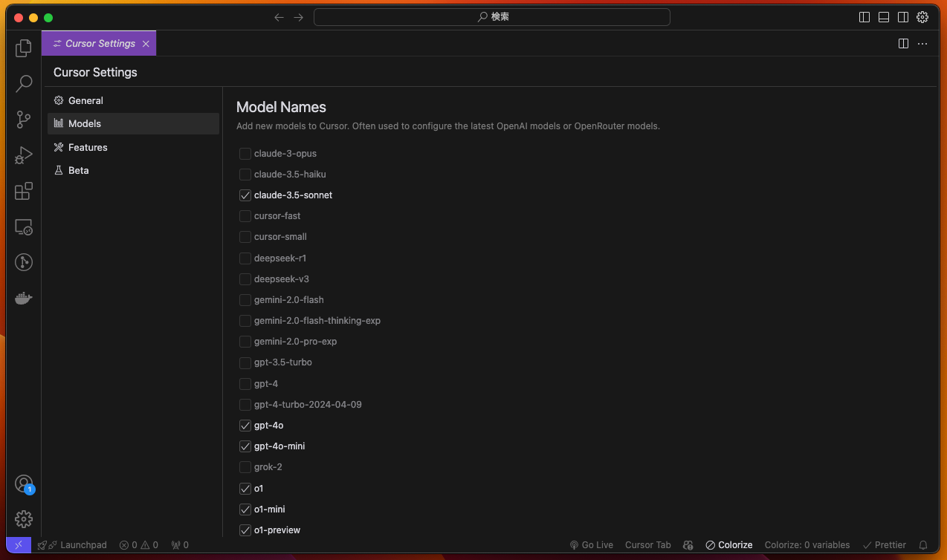Screen dimensions: 947x560
Task: Open the Docker view icon
Action: point(24,298)
